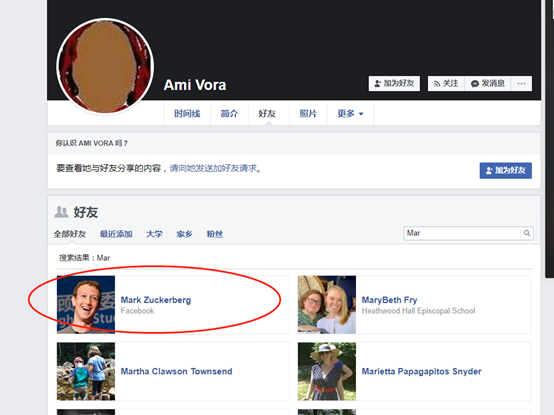
Task: Switch to the 简介 about tab
Action: click(x=229, y=114)
